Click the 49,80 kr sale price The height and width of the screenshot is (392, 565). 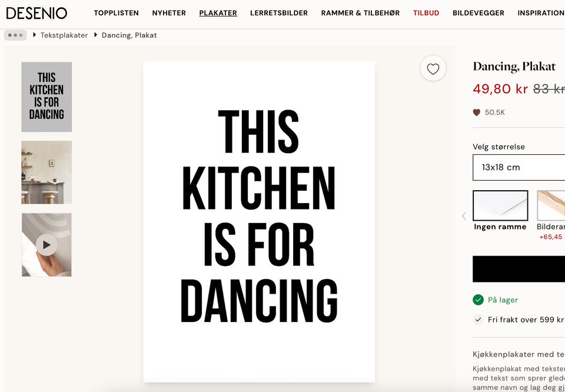(500, 89)
